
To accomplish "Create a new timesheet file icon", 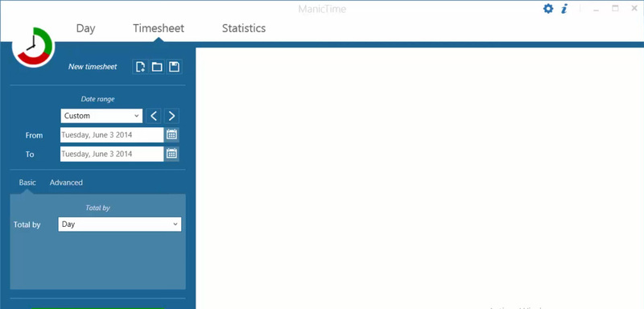I will [x=140, y=67].
